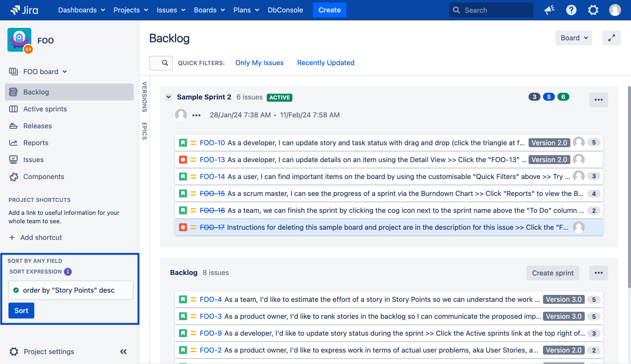
Task: Toggle full screen with the expand icon
Action: tap(612, 38)
